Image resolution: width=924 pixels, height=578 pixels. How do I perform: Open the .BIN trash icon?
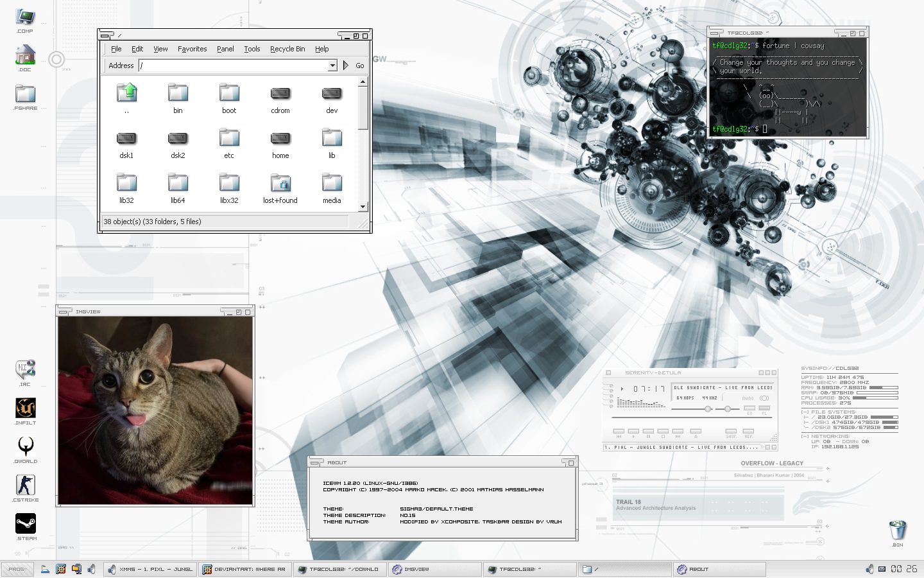(898, 530)
